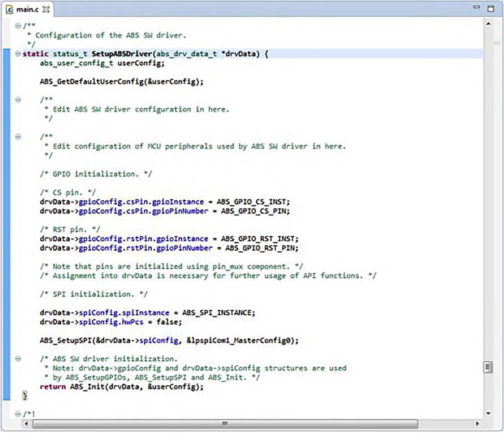Click the '/* CS pin. */' comment

68,193
